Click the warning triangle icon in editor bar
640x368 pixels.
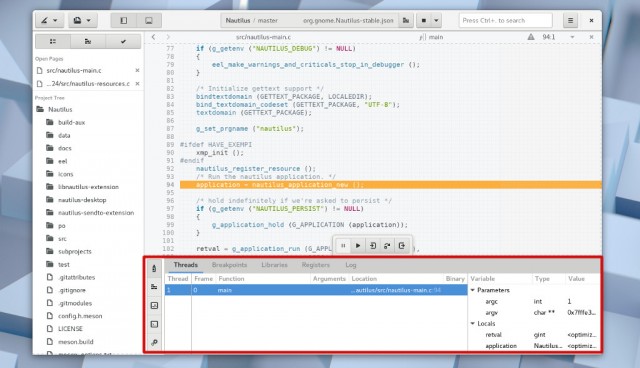click(531, 37)
